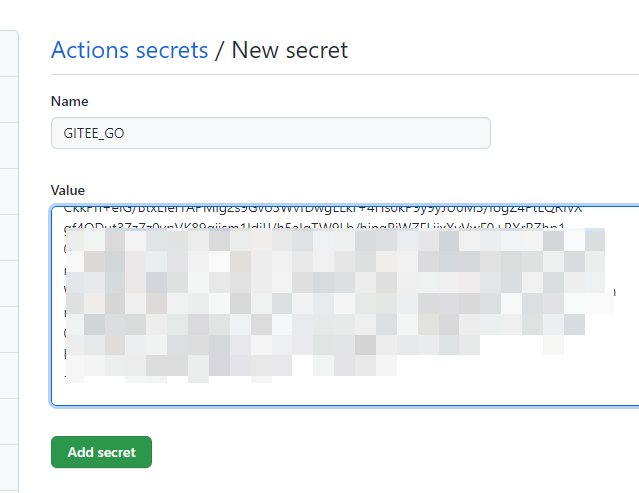
Task: Open the Actions secrets breadcrumb link
Action: 130,50
